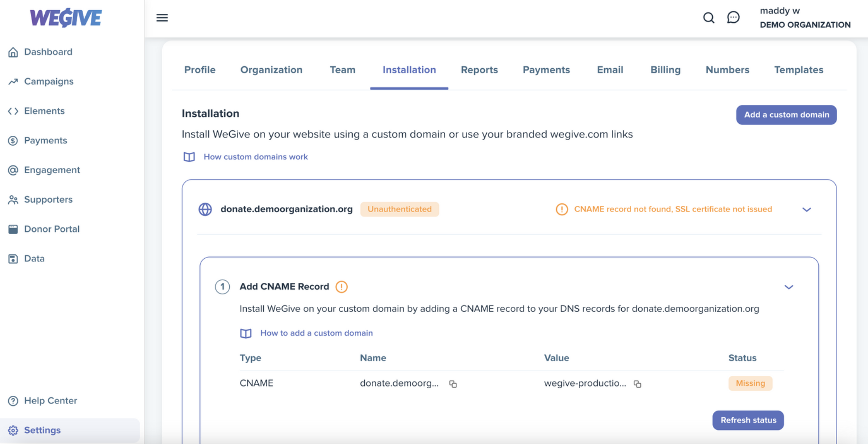
Task: Click the Payments dollar icon in sidebar
Action: [x=13, y=140]
